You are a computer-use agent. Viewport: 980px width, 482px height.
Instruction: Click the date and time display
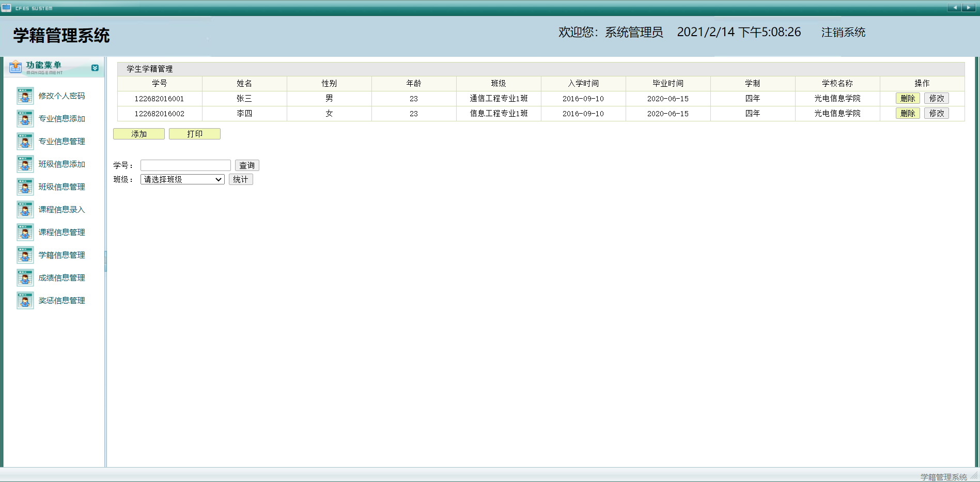tap(739, 32)
